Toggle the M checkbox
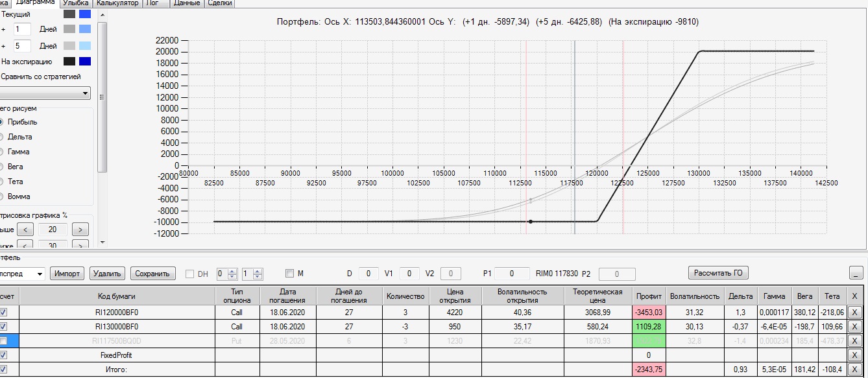Image resolution: width=868 pixels, height=378 pixels. [x=290, y=274]
